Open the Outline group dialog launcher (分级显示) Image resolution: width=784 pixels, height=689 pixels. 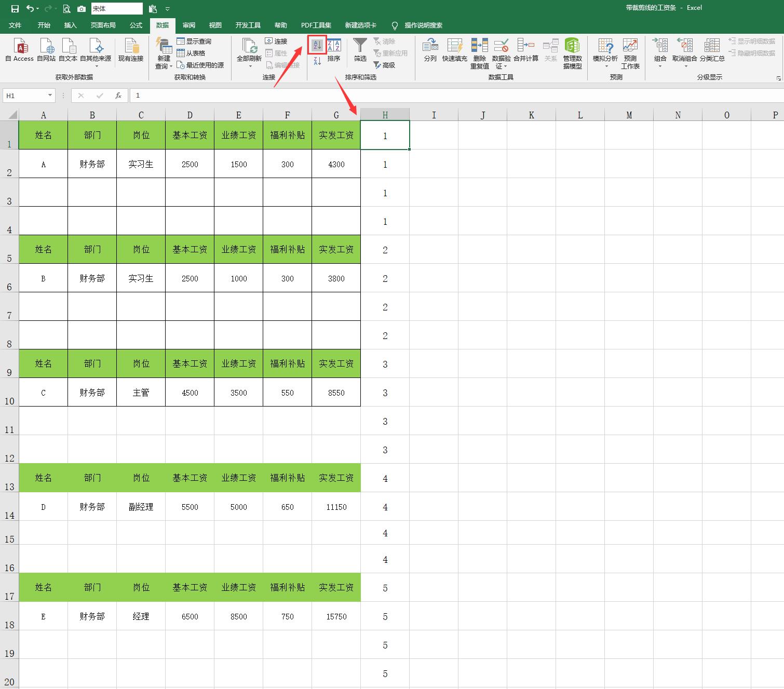tap(778, 78)
